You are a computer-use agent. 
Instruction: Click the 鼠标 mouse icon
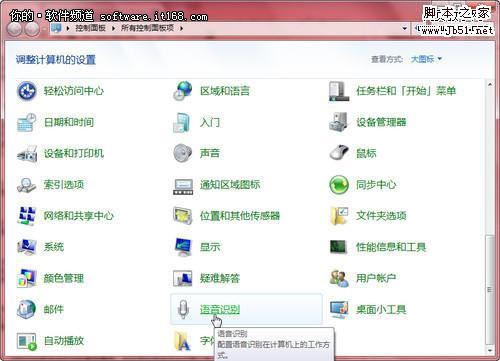(x=339, y=153)
